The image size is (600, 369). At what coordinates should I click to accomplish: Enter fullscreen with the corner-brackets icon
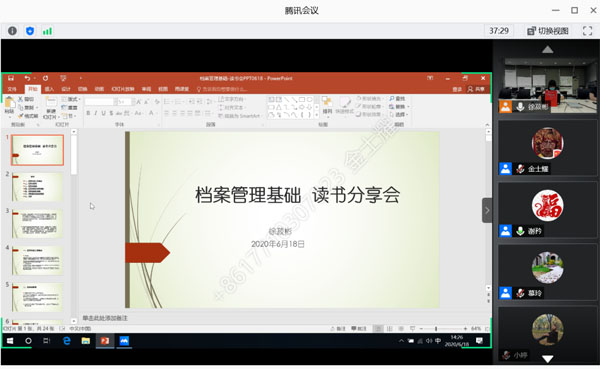(587, 31)
